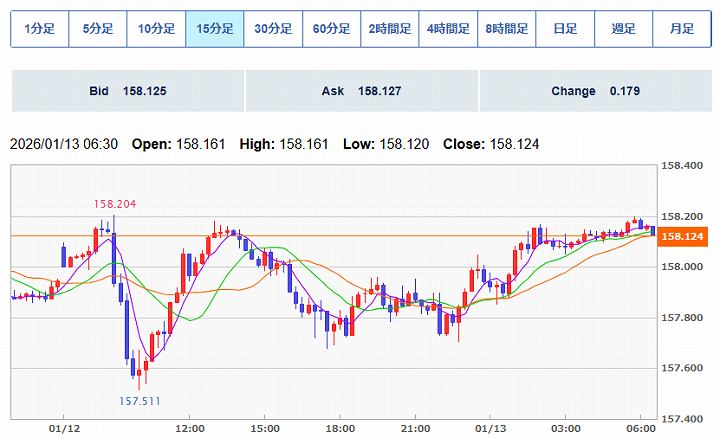
Task: Click the Change 0.179 panel
Action: 595,91
